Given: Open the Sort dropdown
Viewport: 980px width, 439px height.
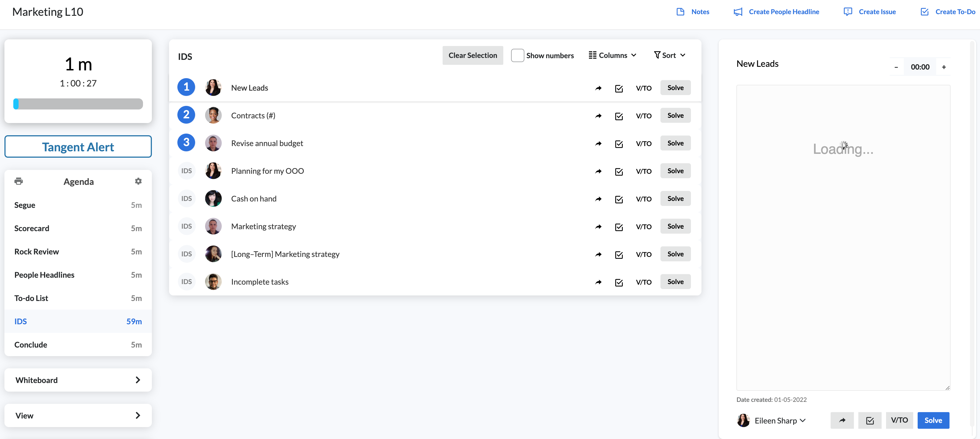Looking at the screenshot, I should 669,55.
